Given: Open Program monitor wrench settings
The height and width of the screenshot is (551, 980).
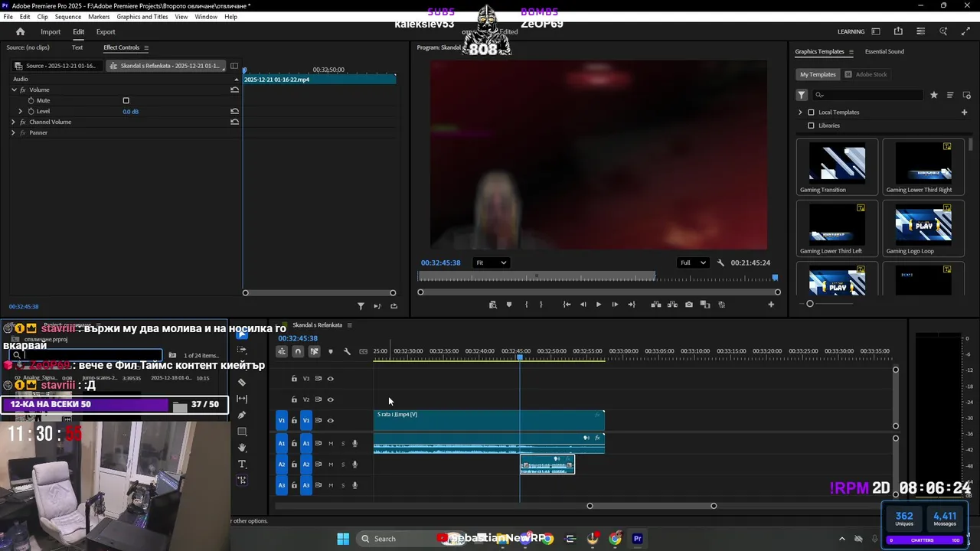Looking at the screenshot, I should (x=720, y=262).
